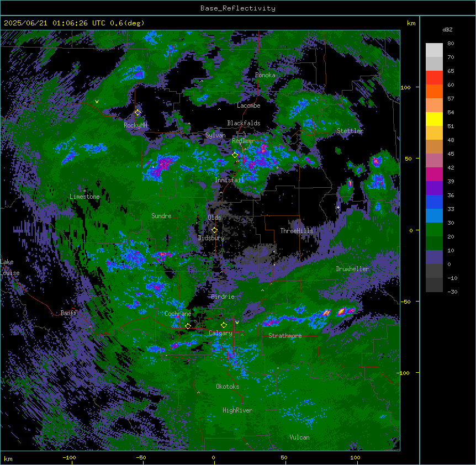476x465 pixels.
Task: Select the magenta 39–42 dBZ legend swatch
Action: (x=434, y=174)
